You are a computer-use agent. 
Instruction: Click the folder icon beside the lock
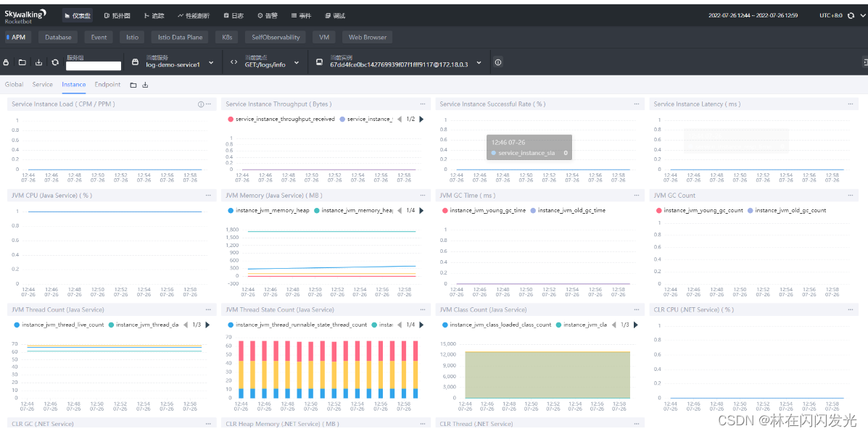click(x=22, y=62)
